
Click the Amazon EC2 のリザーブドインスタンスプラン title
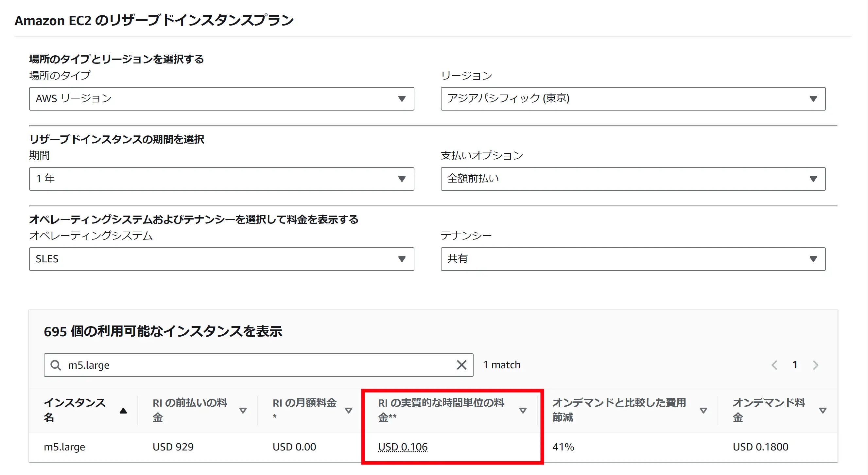(154, 20)
